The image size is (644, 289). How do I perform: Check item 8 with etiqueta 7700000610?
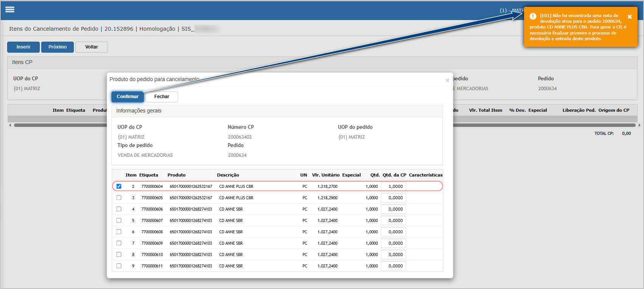pos(119,255)
